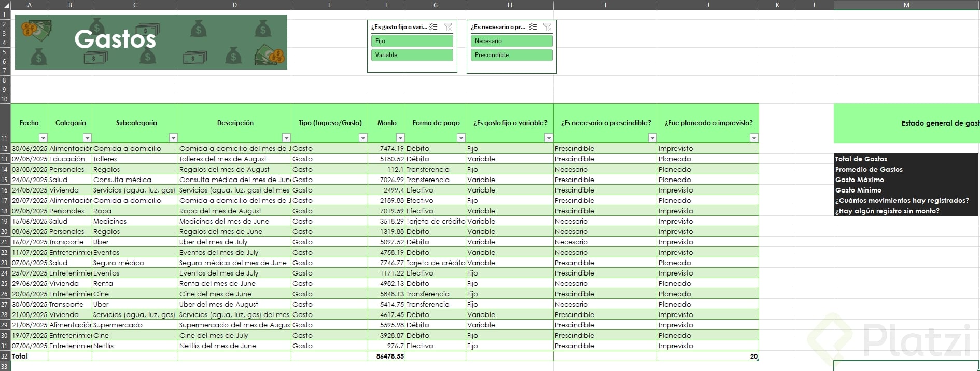Screen dimensions: 980x371
Task: Select amount cell 7474.19
Action: [x=387, y=148]
